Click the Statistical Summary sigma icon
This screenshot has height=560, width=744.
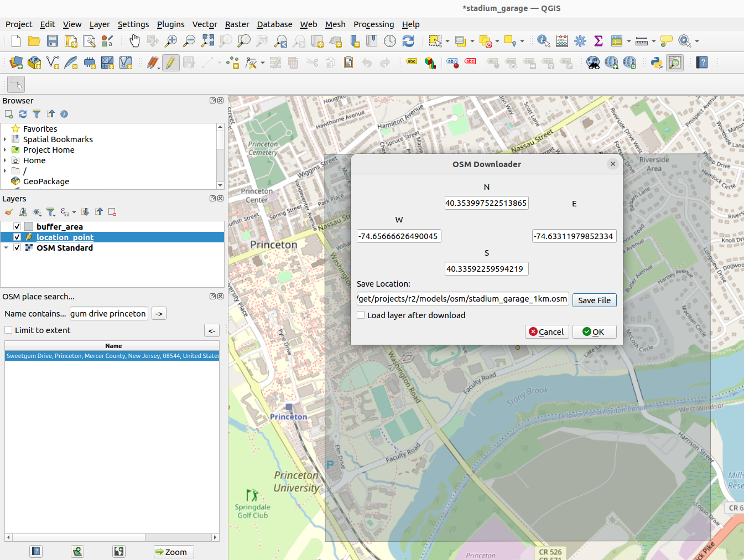coord(598,41)
